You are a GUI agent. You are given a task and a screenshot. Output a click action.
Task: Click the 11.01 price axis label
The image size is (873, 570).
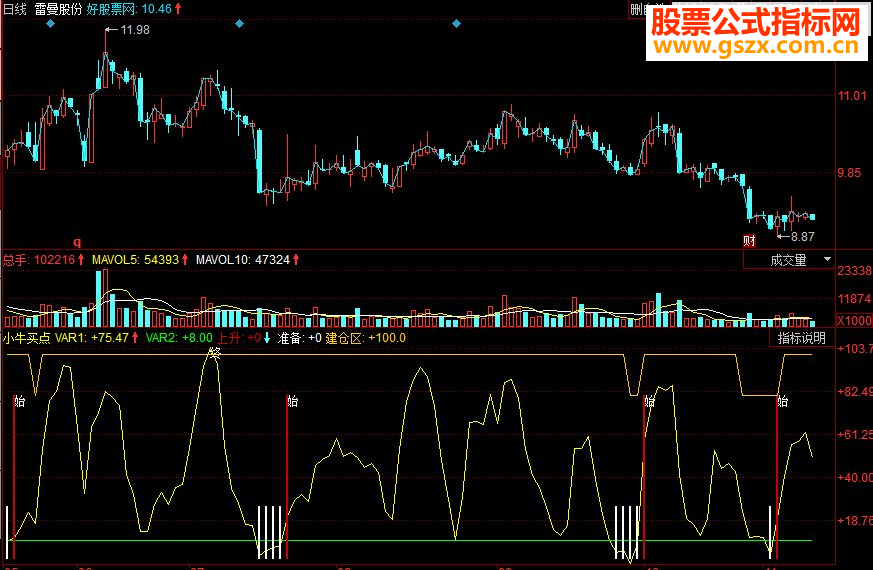(x=852, y=96)
